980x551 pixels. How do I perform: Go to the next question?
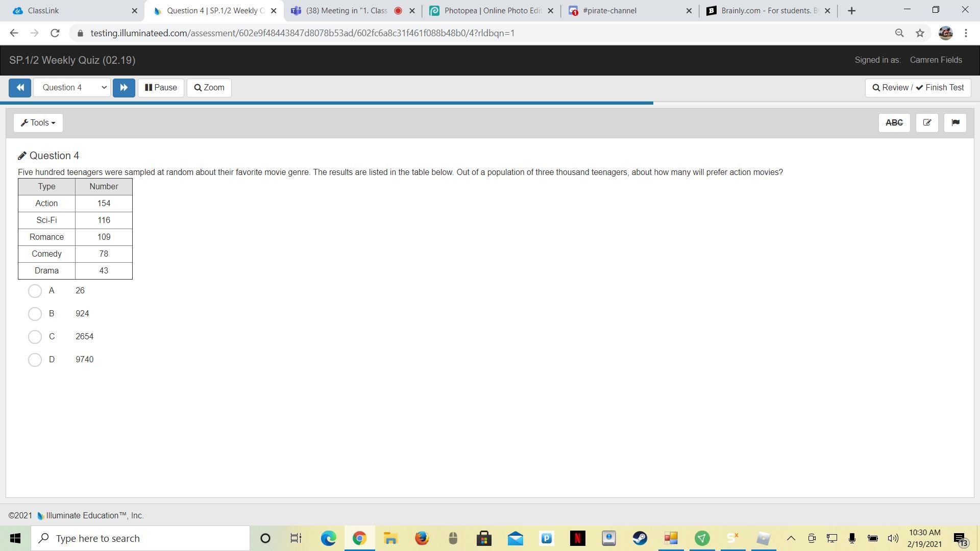124,88
